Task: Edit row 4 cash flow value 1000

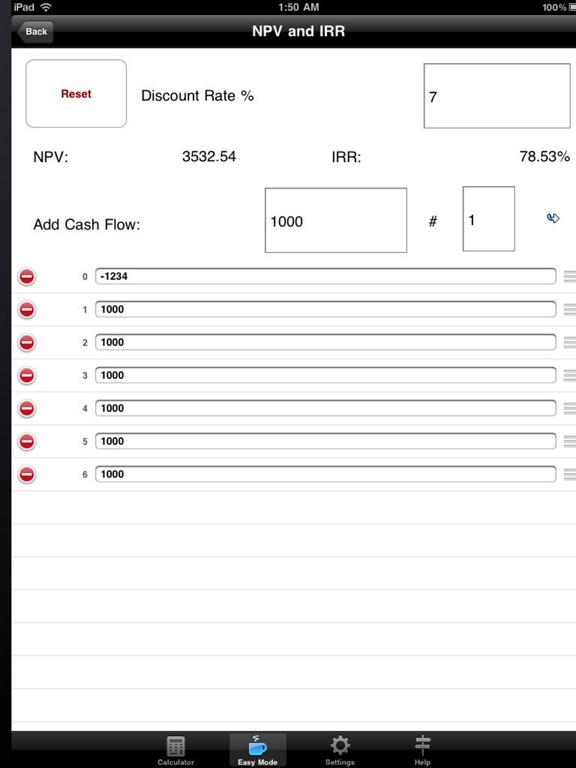Action: (326, 408)
